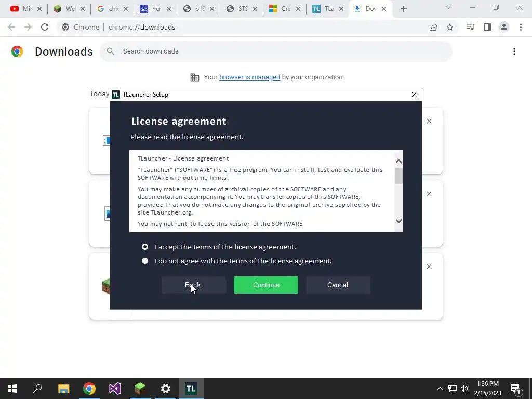Open Windows taskbar search
This screenshot has height=399, width=532.
click(x=37, y=389)
